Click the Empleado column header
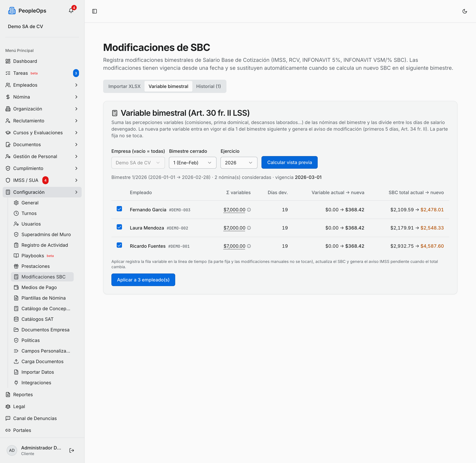476x463 pixels. 141,193
